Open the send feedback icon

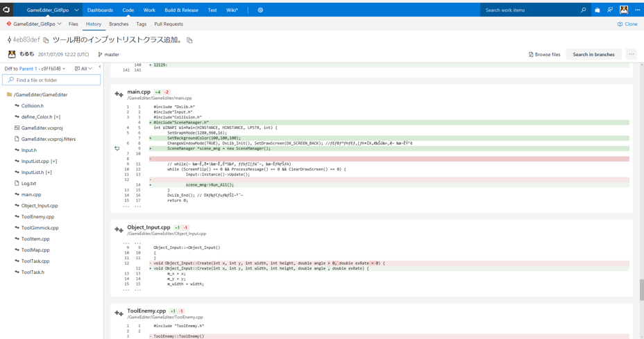pos(610,10)
